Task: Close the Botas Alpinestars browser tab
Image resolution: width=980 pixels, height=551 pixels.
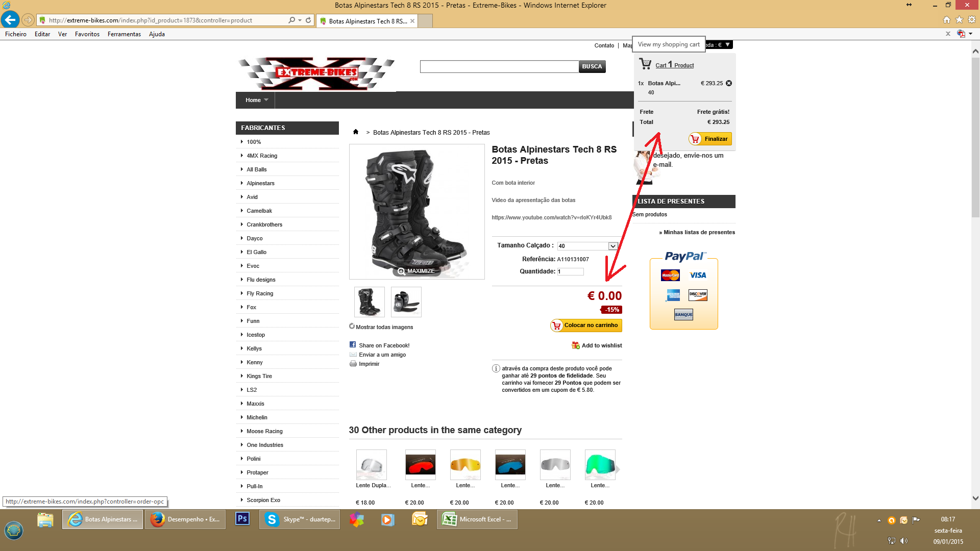Action: pyautogui.click(x=412, y=21)
